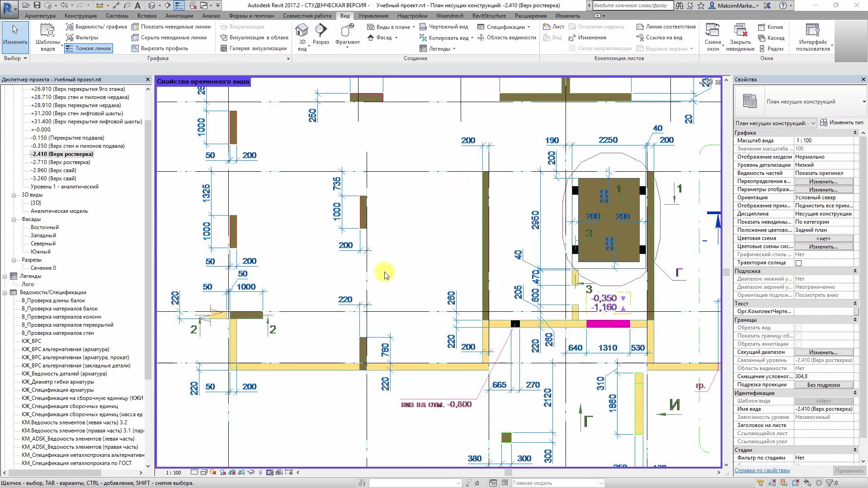Click the Без подрезки button for Подрезка проекции
Viewport: 868px width, 488px height.
click(823, 385)
